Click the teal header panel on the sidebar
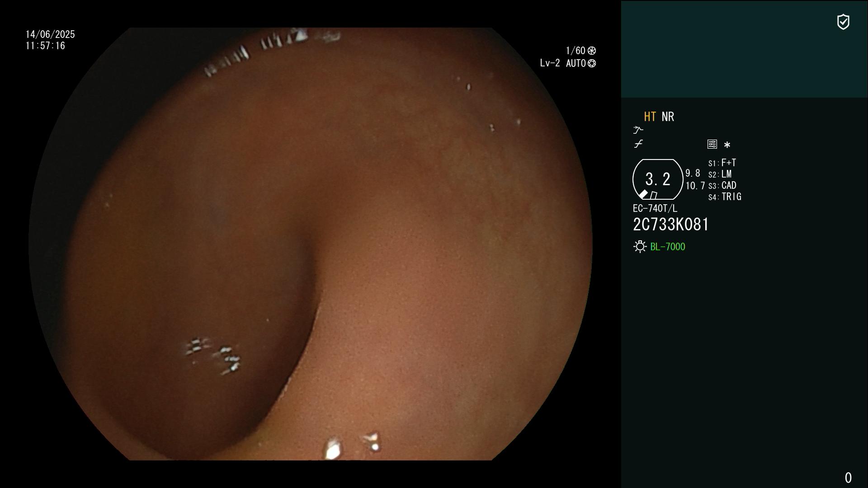This screenshot has height=488, width=868. tap(744, 49)
